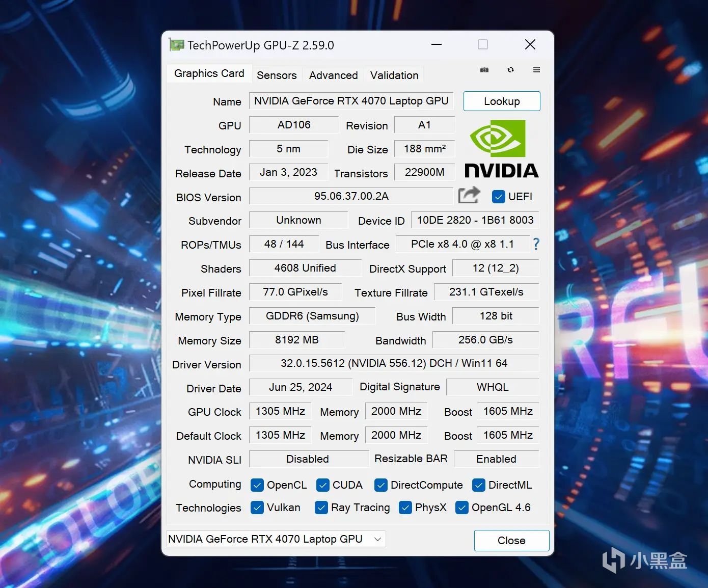Toggle the OpenCL checkbox
The image size is (708, 588).
point(257,485)
